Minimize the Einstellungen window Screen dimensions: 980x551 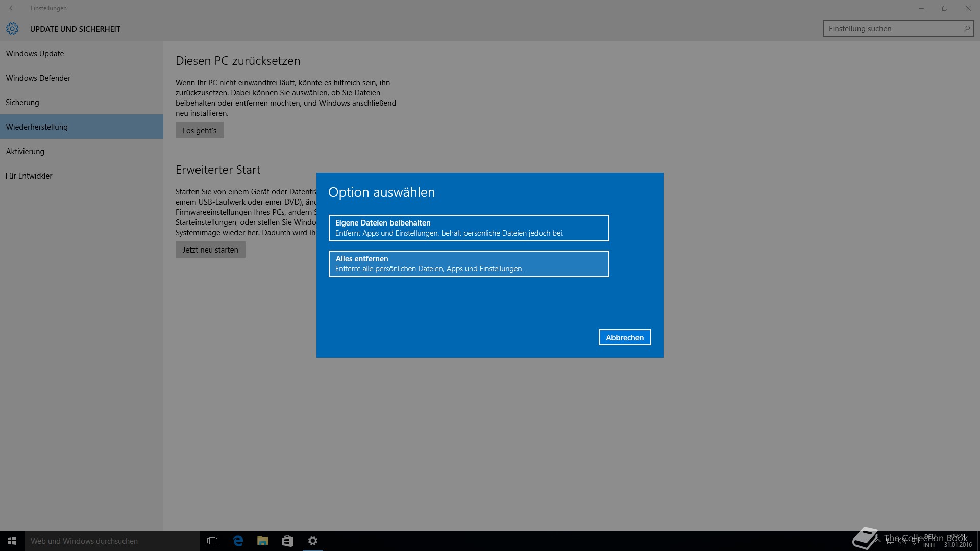pos(921,8)
